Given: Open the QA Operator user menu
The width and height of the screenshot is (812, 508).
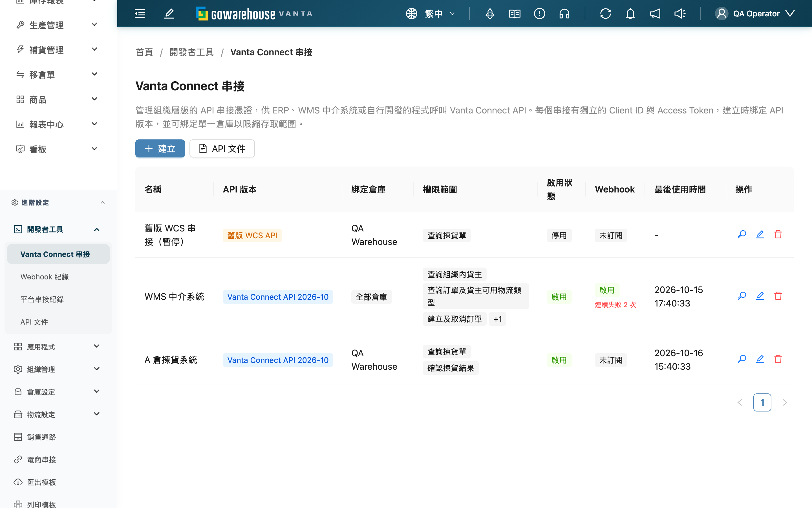Looking at the screenshot, I should (755, 14).
